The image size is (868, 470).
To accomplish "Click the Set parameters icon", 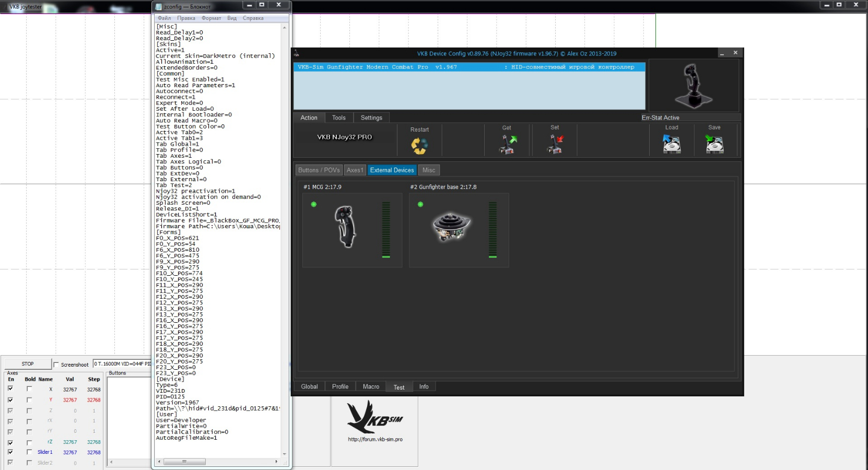I will [555, 145].
